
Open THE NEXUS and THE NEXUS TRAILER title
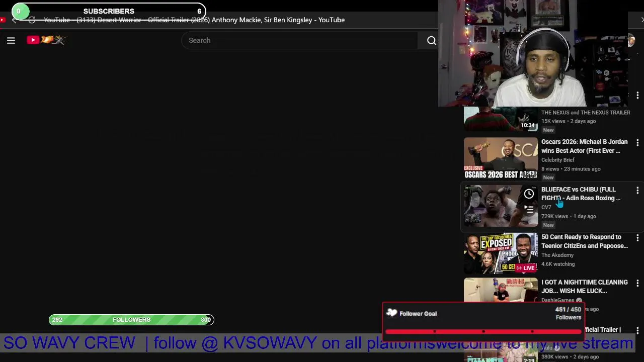pos(586,113)
